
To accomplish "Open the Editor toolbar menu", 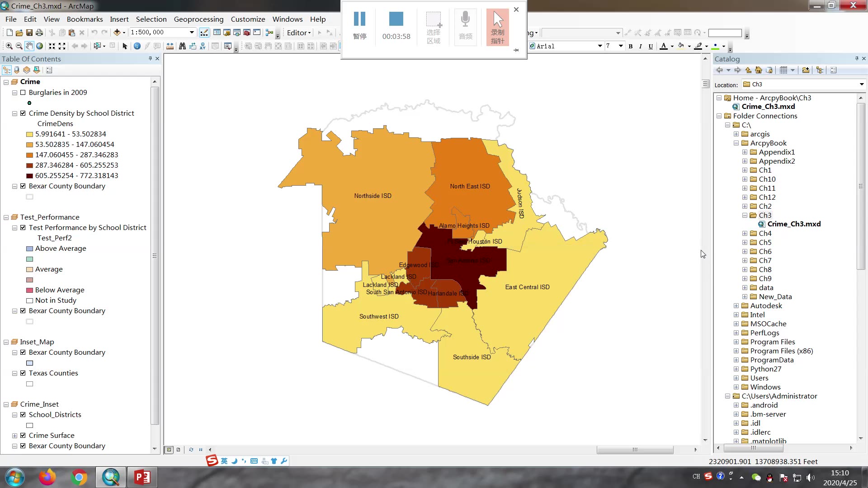I will click(x=298, y=33).
